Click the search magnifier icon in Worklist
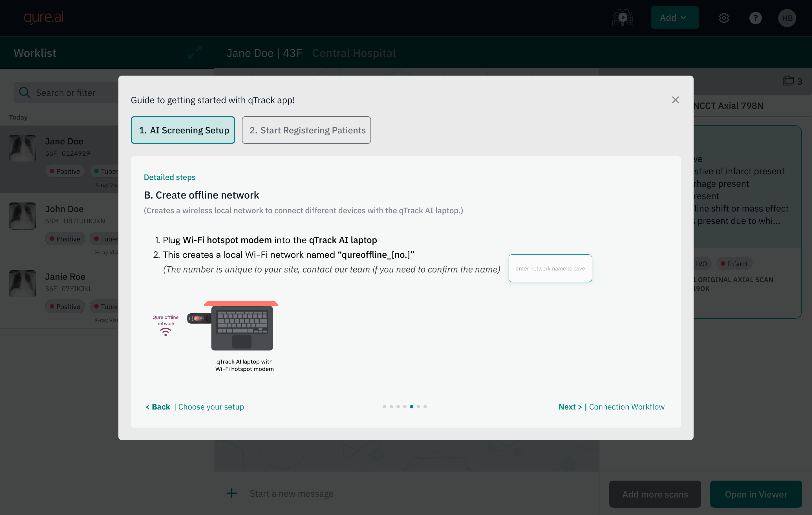 pos(25,92)
